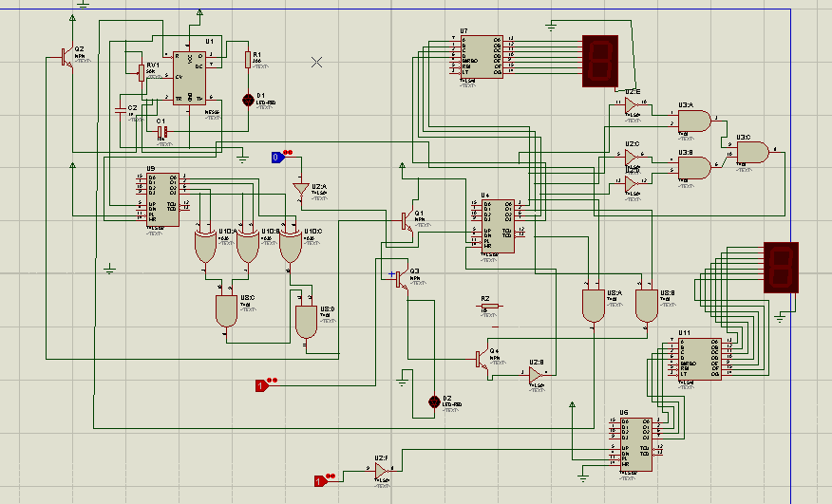Viewport: 832px width, 504px height.
Task: Select the ground symbol above U7
Action: click(x=551, y=26)
